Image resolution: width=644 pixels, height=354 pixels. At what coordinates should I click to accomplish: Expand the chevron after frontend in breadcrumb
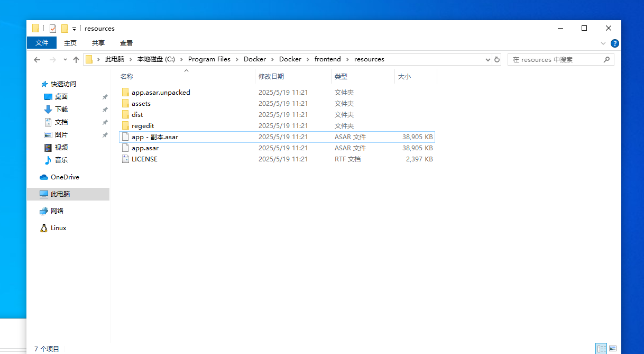pos(347,59)
